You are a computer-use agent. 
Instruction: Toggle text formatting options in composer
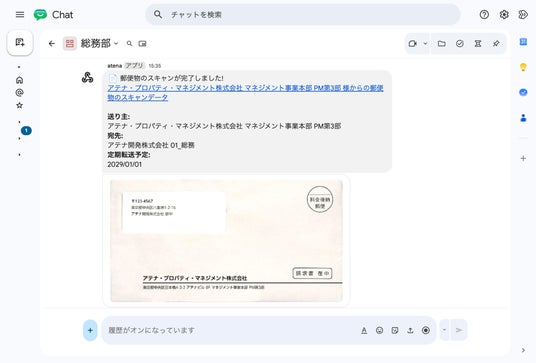point(364,330)
